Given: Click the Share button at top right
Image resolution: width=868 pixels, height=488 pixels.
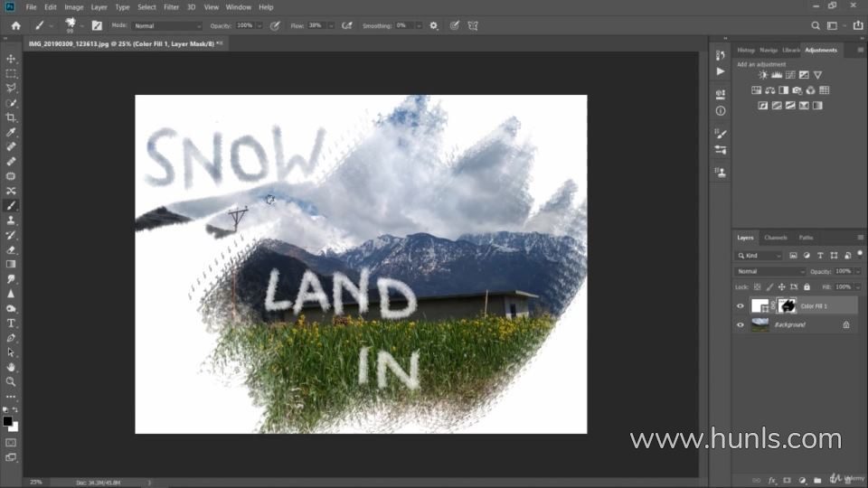Looking at the screenshot, I should (858, 25).
